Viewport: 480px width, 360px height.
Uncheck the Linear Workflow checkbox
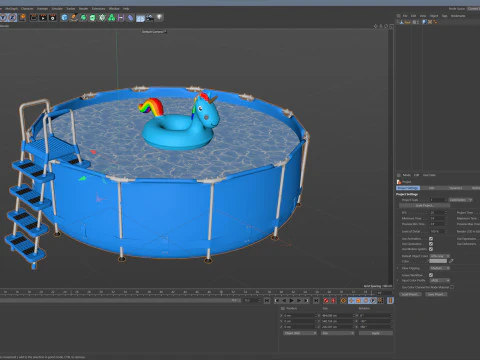431,275
